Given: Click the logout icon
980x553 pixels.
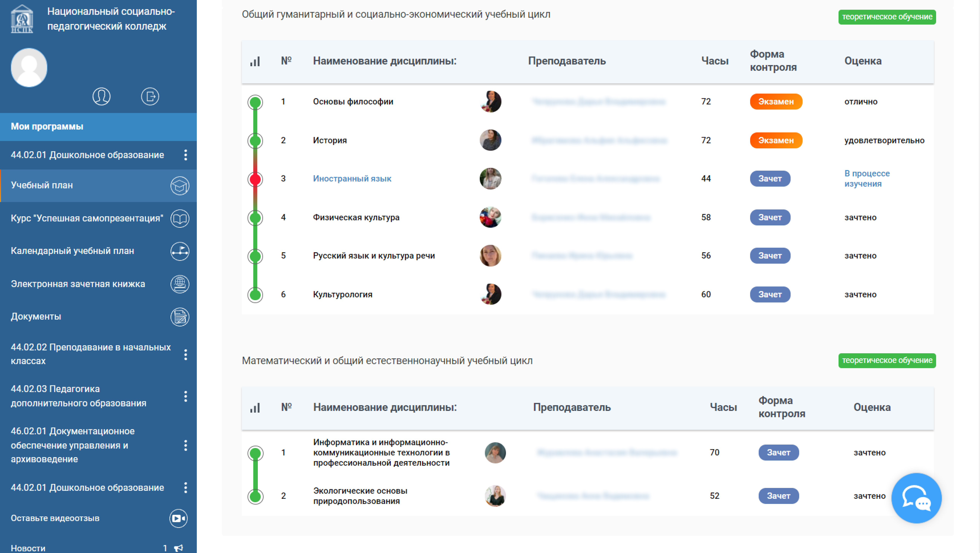Looking at the screenshot, I should (x=150, y=96).
